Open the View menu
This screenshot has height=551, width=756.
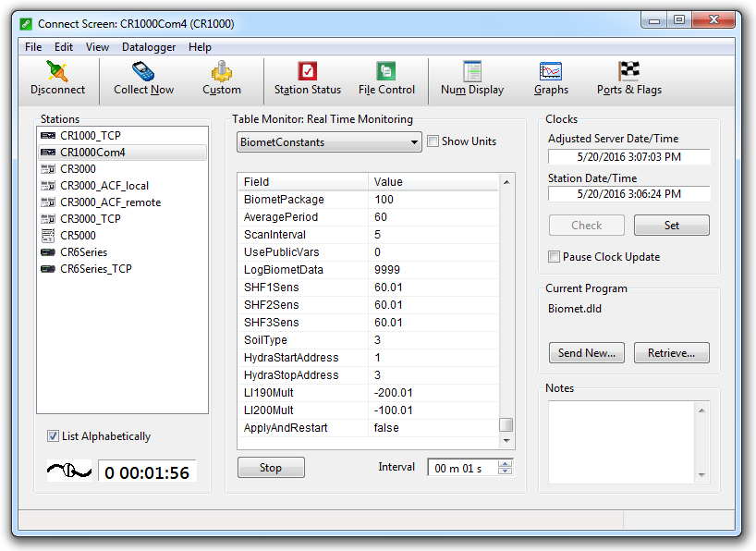pyautogui.click(x=97, y=47)
